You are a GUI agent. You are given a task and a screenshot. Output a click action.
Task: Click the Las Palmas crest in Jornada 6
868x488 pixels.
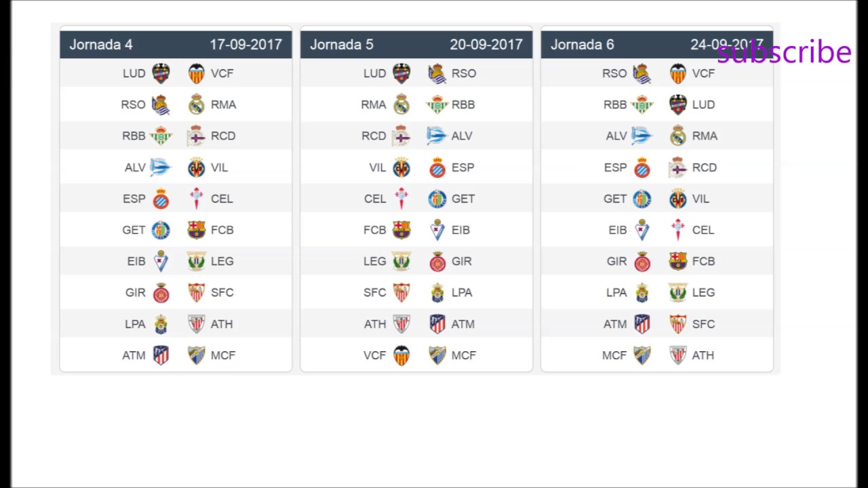point(642,293)
